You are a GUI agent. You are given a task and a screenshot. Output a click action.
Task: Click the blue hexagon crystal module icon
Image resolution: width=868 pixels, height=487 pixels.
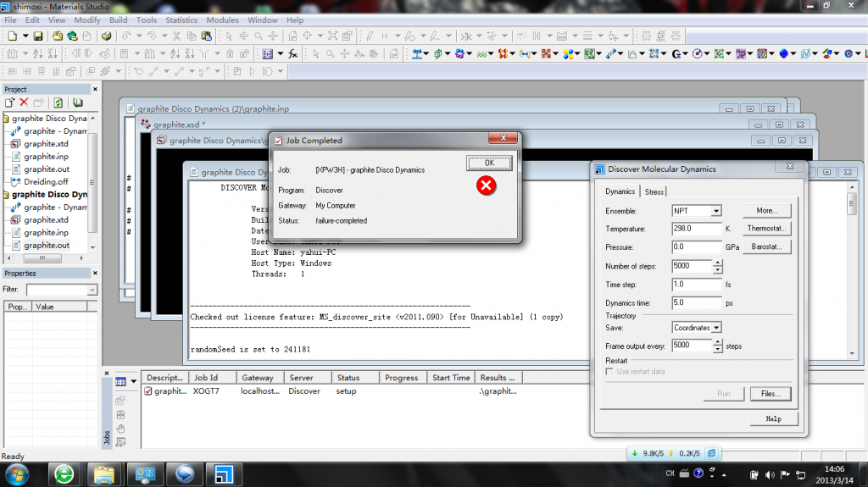[x=783, y=53]
